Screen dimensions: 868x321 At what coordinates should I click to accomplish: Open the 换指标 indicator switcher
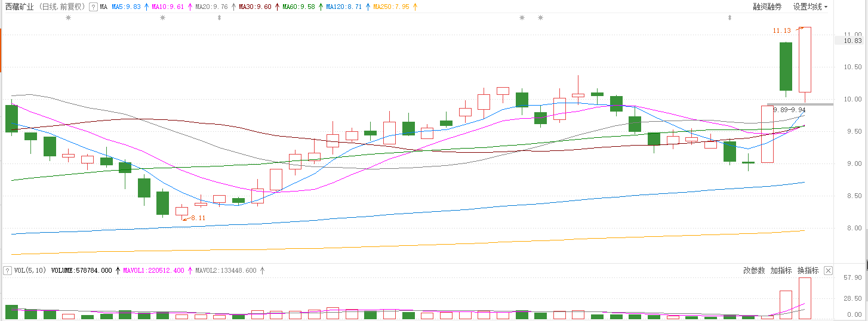(x=808, y=270)
